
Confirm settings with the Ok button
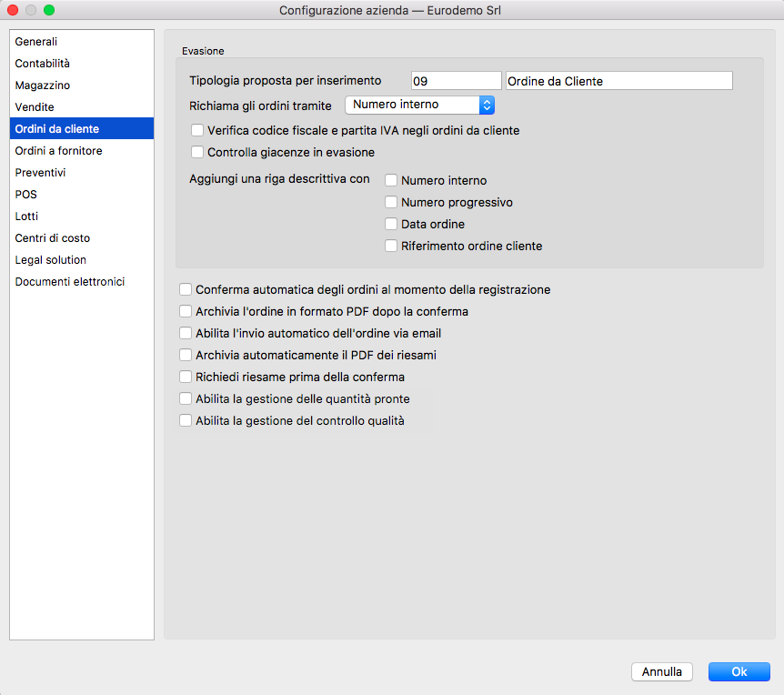point(739,671)
